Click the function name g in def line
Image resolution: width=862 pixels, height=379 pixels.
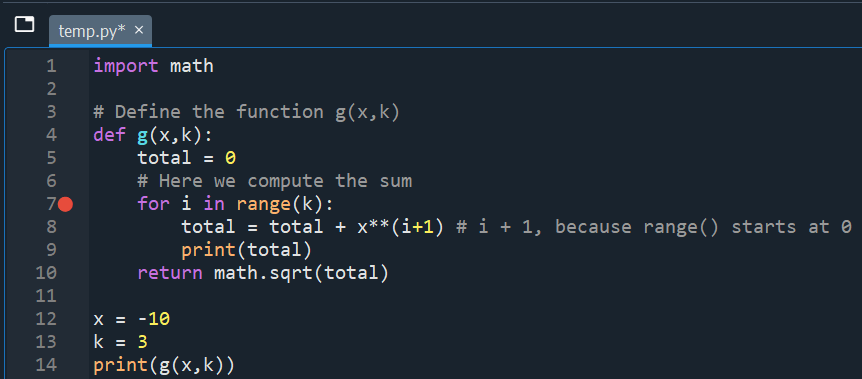pyautogui.click(x=142, y=136)
